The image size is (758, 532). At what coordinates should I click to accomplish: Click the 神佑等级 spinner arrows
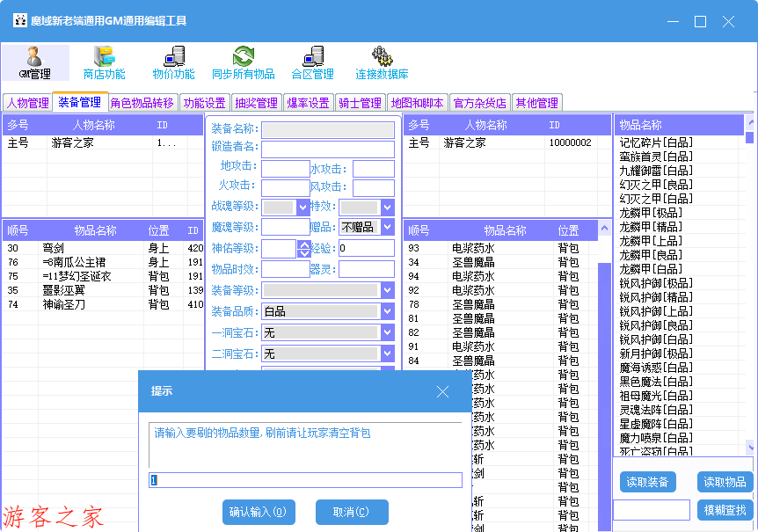tap(304, 249)
